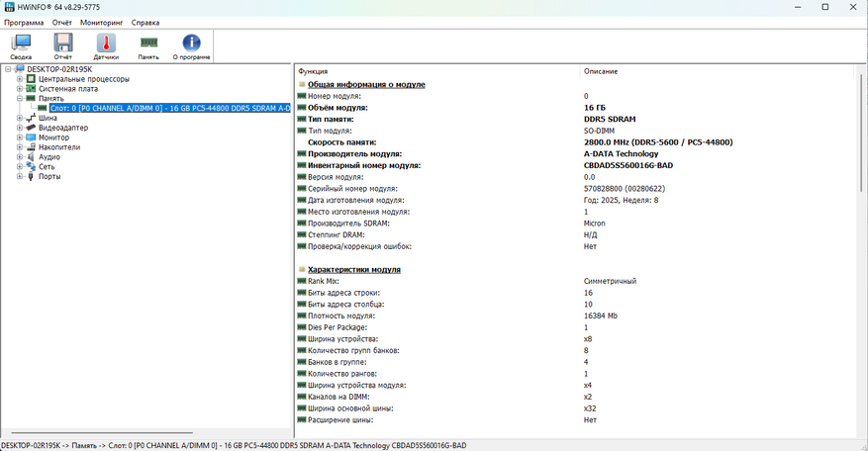Expand the Видеоадаптер tree node
This screenshot has height=451, width=868.
20,128
